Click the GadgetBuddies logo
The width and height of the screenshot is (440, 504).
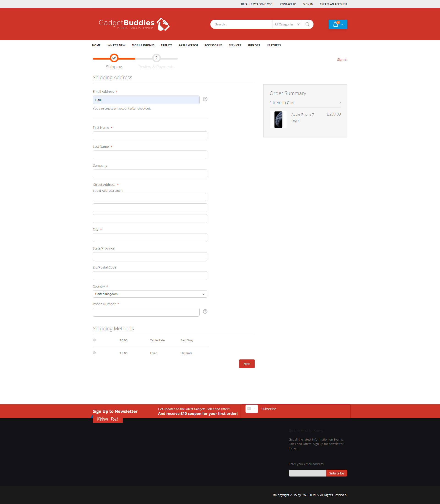(x=134, y=24)
